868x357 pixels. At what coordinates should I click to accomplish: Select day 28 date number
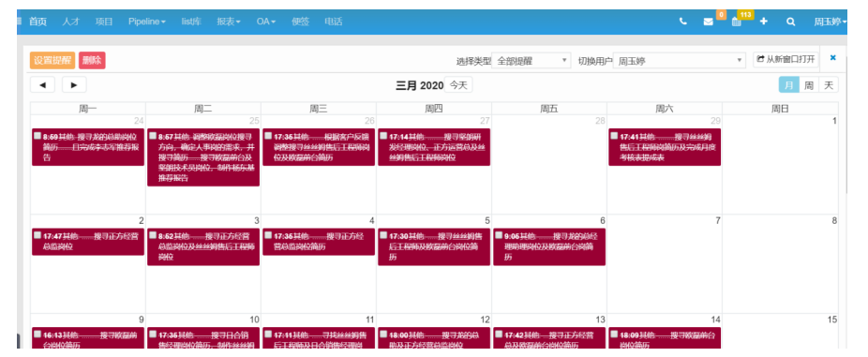600,121
